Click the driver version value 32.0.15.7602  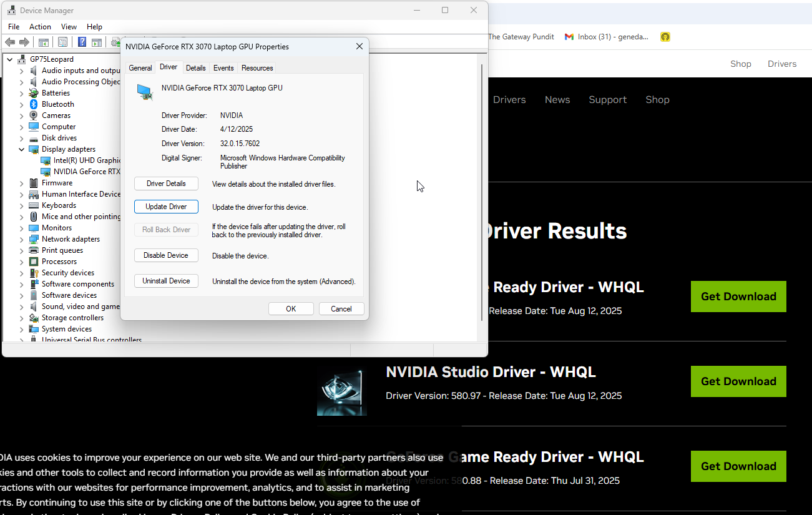coord(240,144)
